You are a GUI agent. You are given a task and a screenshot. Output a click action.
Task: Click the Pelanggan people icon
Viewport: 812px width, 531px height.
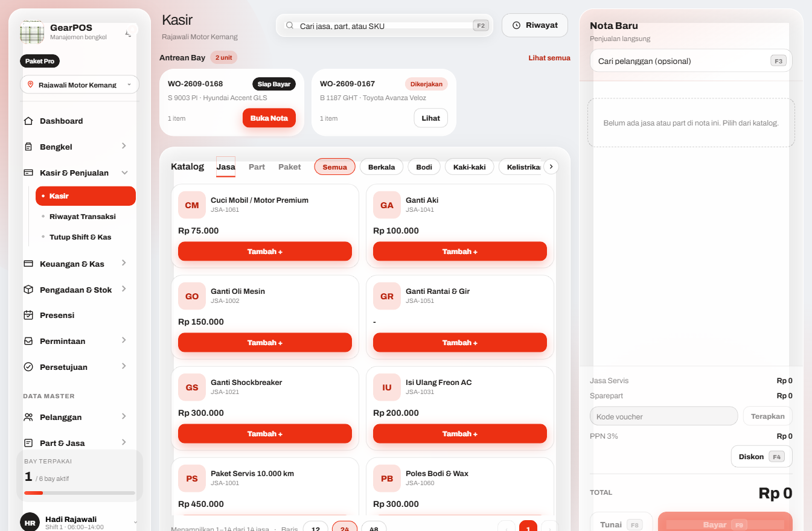tap(28, 417)
